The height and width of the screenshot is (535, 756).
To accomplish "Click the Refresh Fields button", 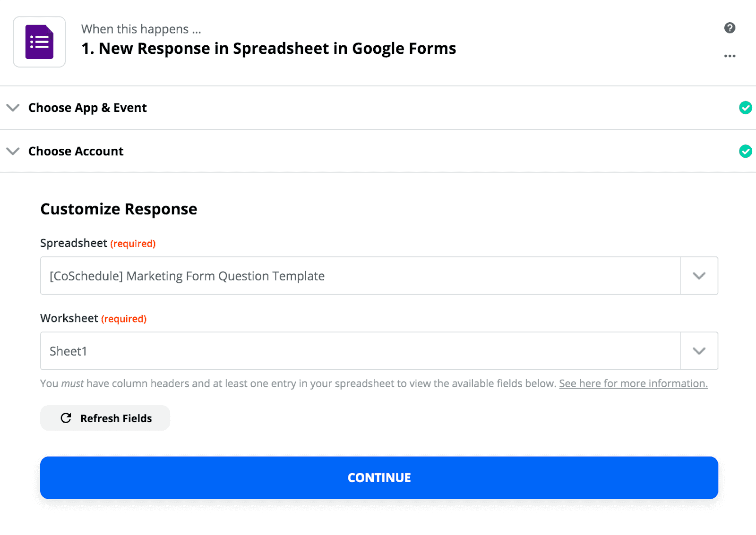I will (x=105, y=418).
